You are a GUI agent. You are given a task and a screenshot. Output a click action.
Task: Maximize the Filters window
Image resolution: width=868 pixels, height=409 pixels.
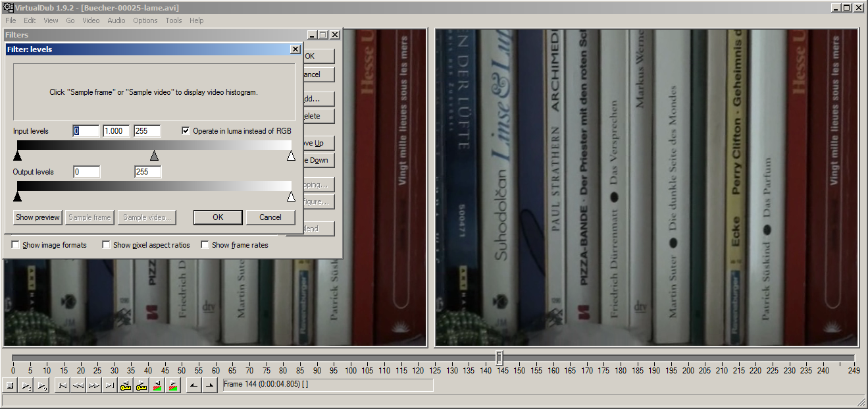tap(323, 35)
